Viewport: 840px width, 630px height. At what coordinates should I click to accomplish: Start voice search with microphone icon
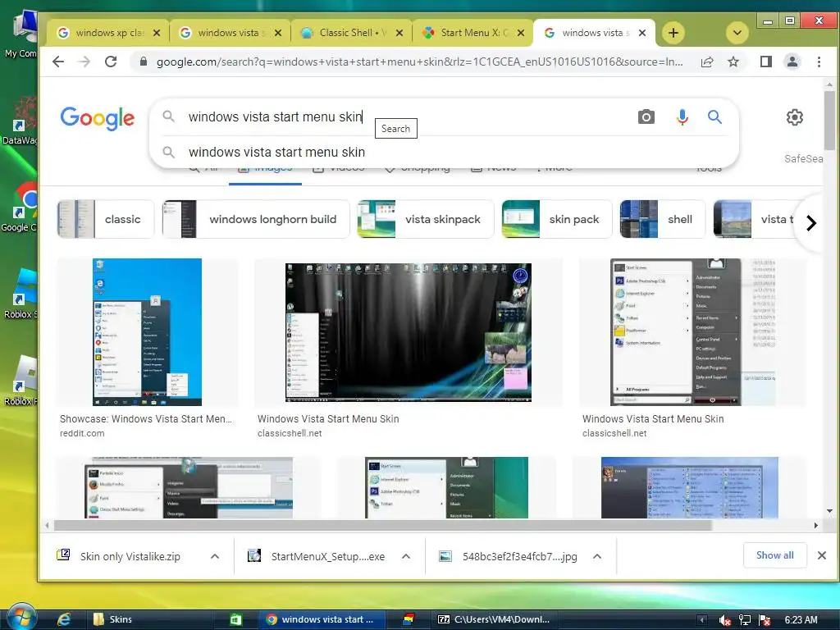[x=682, y=116]
